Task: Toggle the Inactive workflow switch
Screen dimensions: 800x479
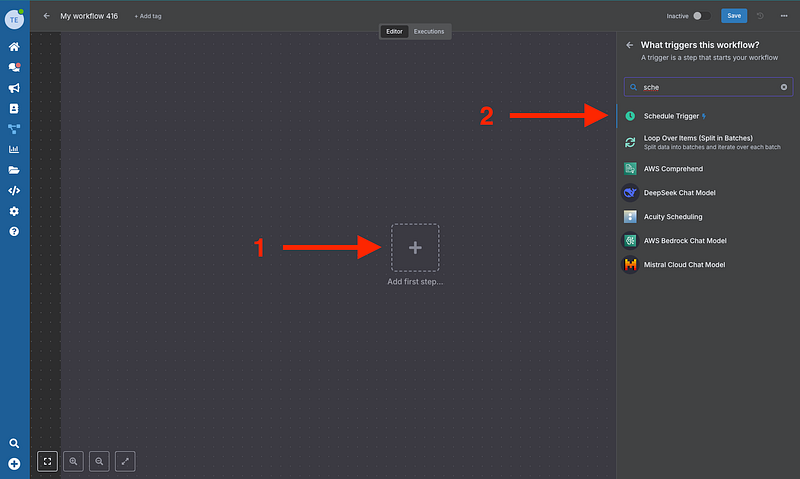Action: tap(702, 16)
